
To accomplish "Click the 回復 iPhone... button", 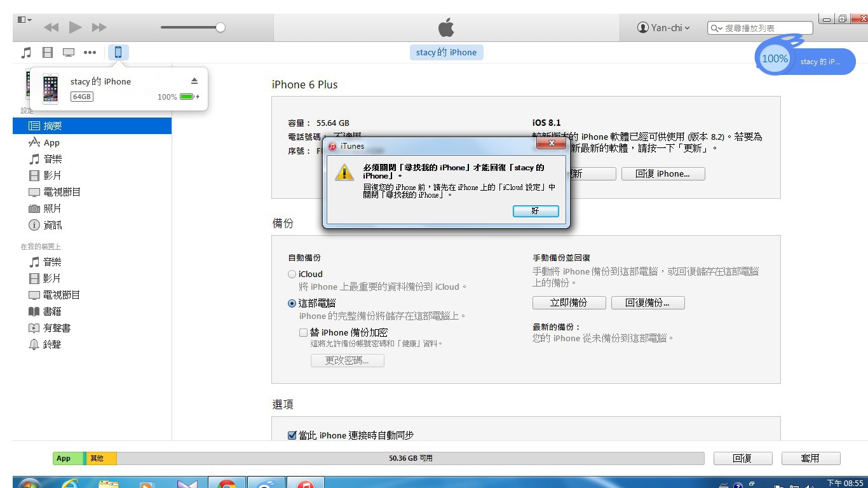I will (663, 173).
